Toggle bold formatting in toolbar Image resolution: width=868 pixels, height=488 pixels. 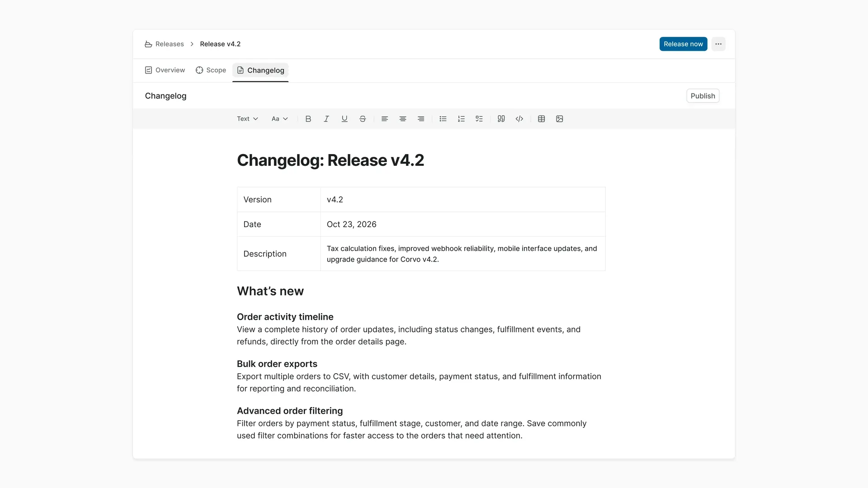click(308, 119)
